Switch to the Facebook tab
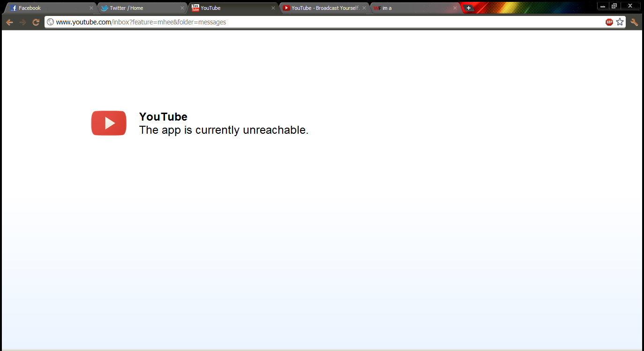The width and height of the screenshot is (644, 351). 47,8
